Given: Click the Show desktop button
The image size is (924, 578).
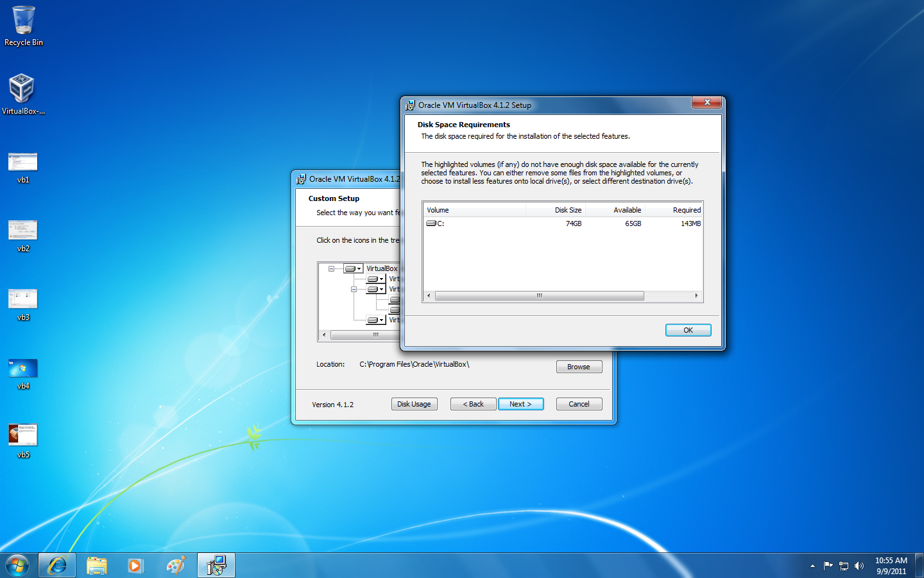Looking at the screenshot, I should coord(920,565).
